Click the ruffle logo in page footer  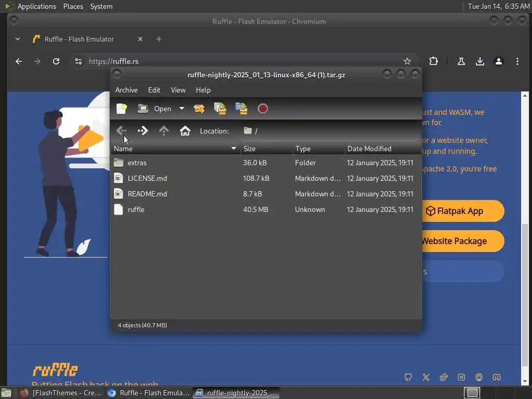[x=55, y=370]
